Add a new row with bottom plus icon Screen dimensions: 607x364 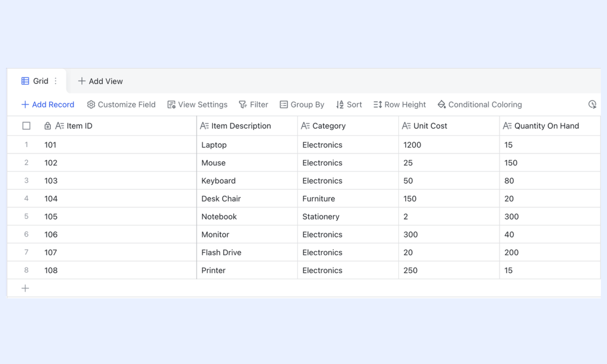coord(25,288)
